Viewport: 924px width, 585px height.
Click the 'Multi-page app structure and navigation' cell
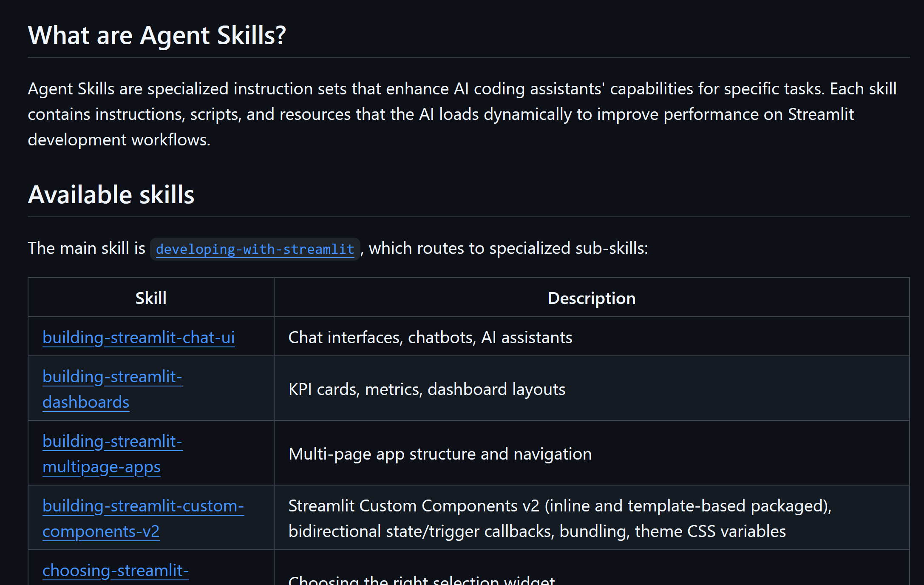point(440,454)
